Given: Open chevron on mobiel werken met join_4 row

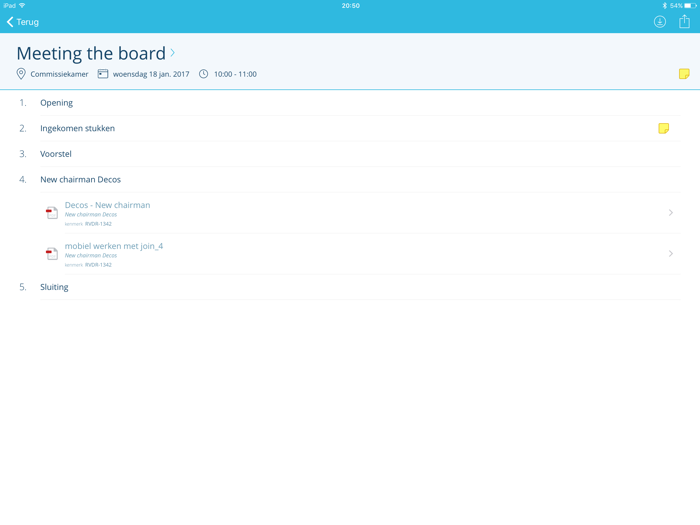Looking at the screenshot, I should 671,254.
